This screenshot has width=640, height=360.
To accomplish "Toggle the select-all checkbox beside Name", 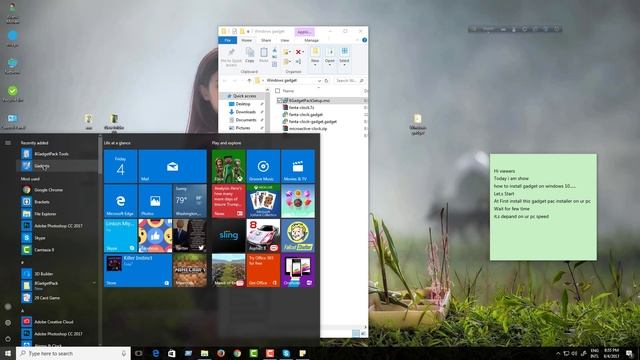I will pos(278,91).
